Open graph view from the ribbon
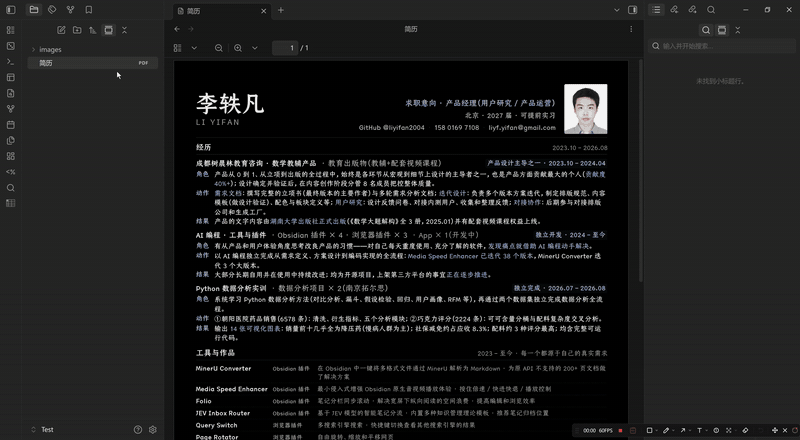Image resolution: width=800 pixels, height=440 pixels. [10, 109]
